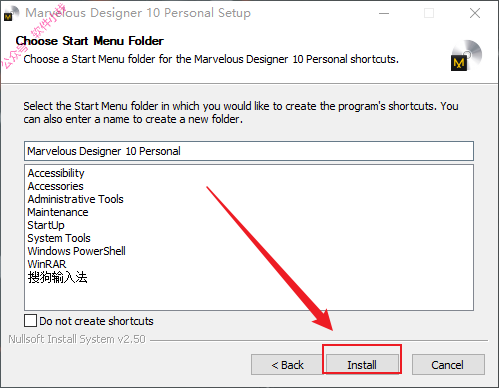Image resolution: width=499 pixels, height=388 pixels.
Task: Click the Start Menu folder name field
Action: point(249,151)
